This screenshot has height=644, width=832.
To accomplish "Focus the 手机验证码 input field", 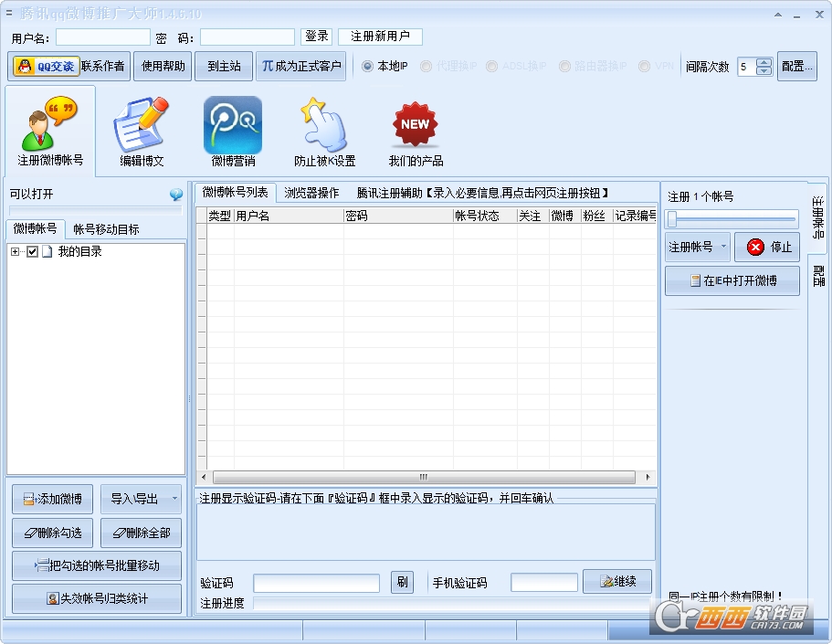I will (x=544, y=583).
